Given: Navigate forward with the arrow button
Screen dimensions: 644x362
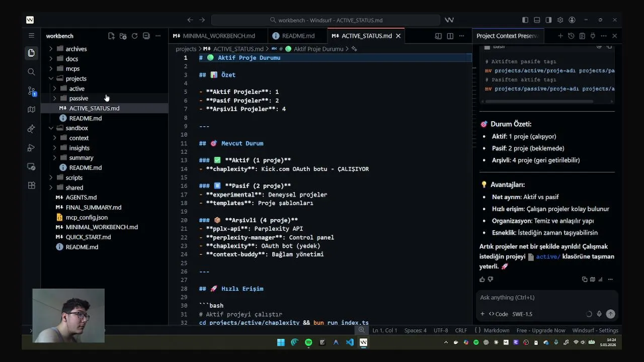Looking at the screenshot, I should pyautogui.click(x=202, y=20).
